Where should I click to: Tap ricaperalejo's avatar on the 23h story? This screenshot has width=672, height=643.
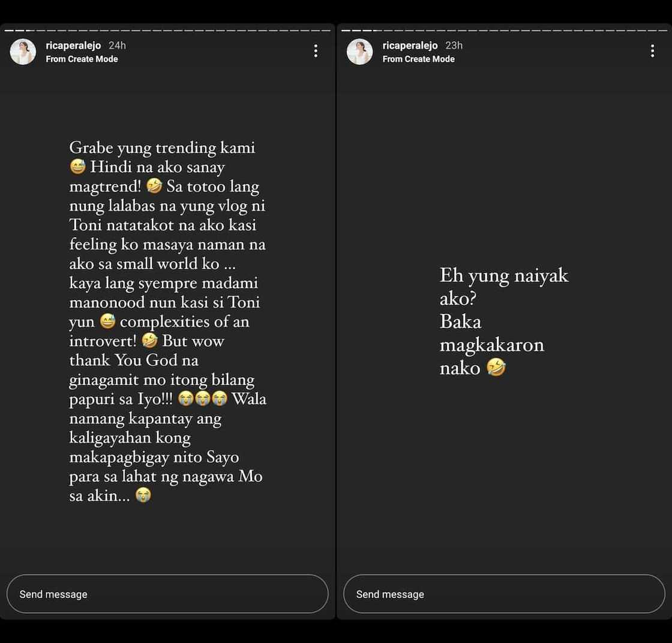click(359, 52)
